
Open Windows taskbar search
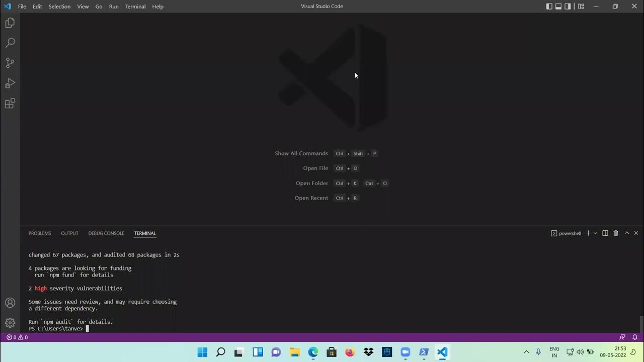(x=220, y=352)
